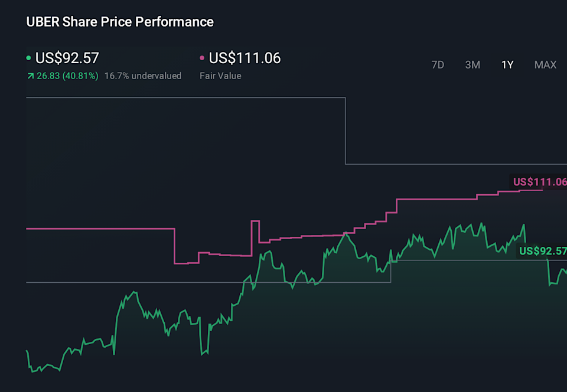Select the 7D time range

coord(438,65)
